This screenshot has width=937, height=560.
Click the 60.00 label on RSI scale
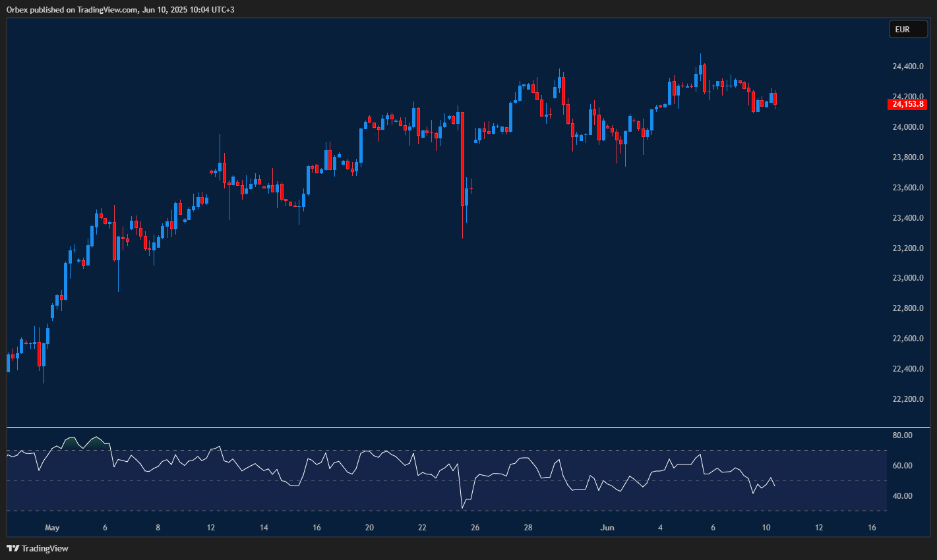click(902, 466)
